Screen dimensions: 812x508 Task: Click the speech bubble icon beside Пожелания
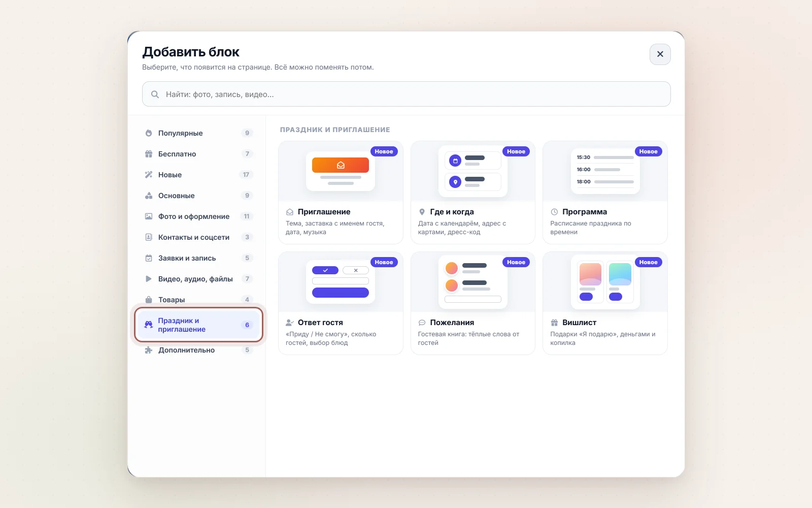(x=422, y=323)
